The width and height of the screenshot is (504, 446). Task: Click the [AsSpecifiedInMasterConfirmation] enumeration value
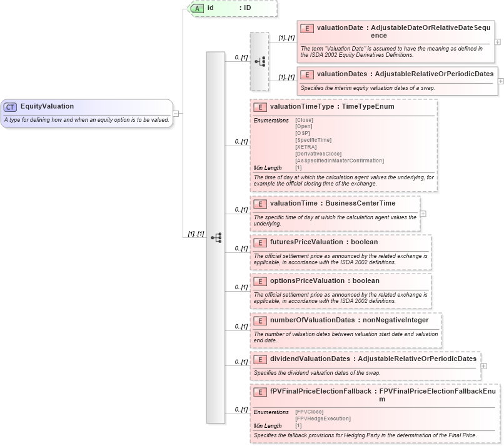[x=340, y=161]
